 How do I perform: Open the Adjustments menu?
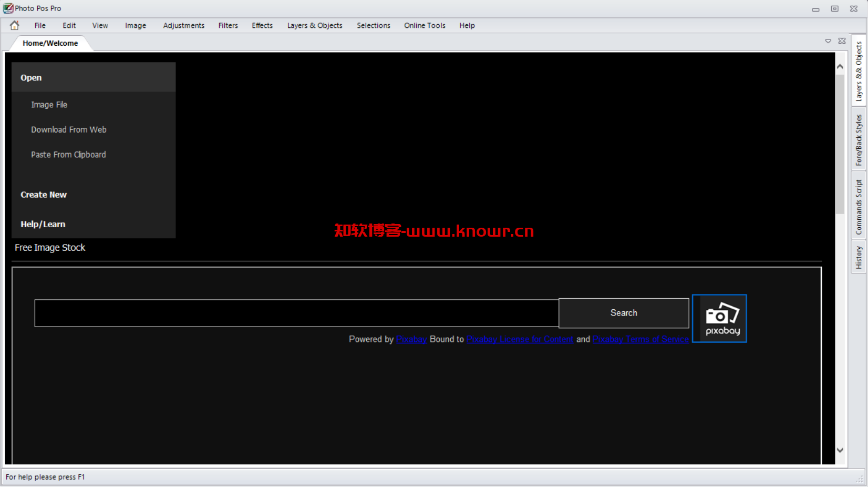tap(184, 25)
